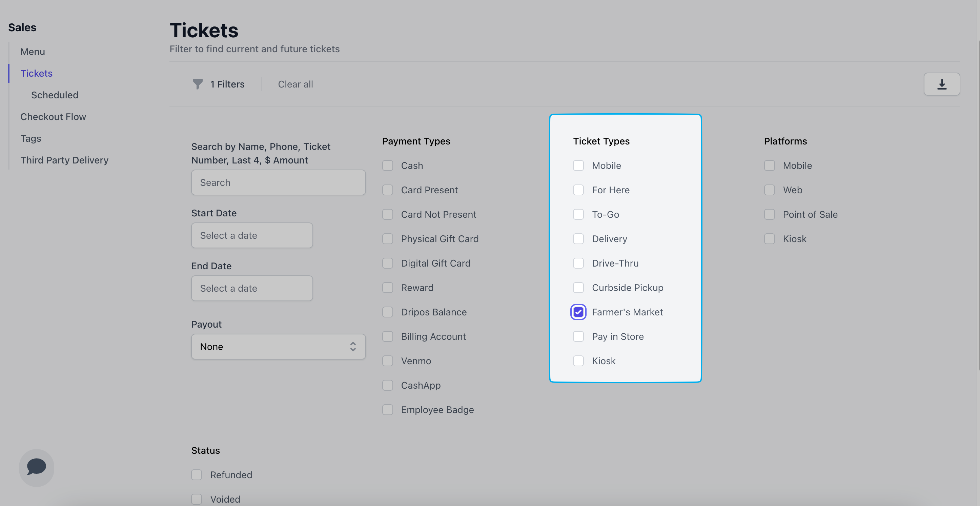
Task: Uncheck the Farmer's Market ticket type
Action: click(x=578, y=312)
